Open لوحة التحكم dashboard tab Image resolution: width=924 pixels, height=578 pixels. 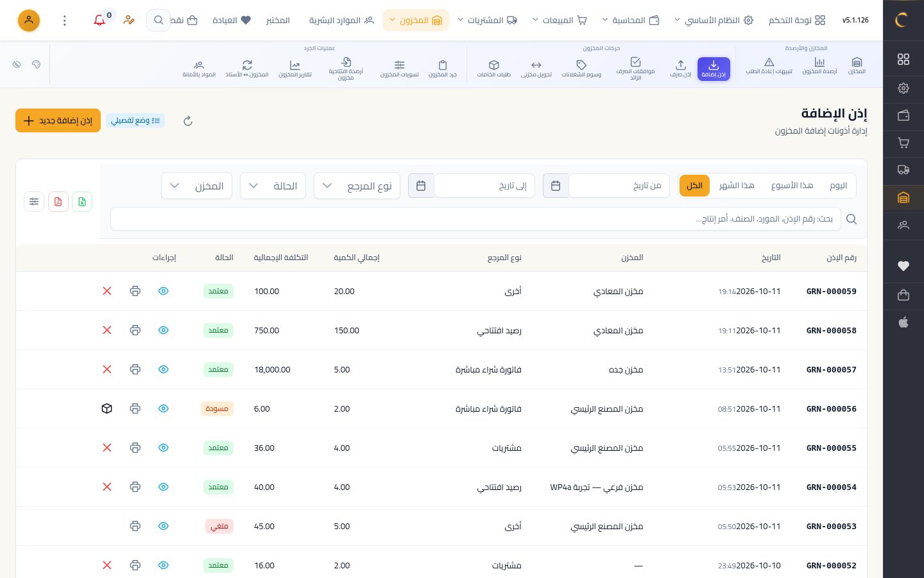pyautogui.click(x=797, y=21)
